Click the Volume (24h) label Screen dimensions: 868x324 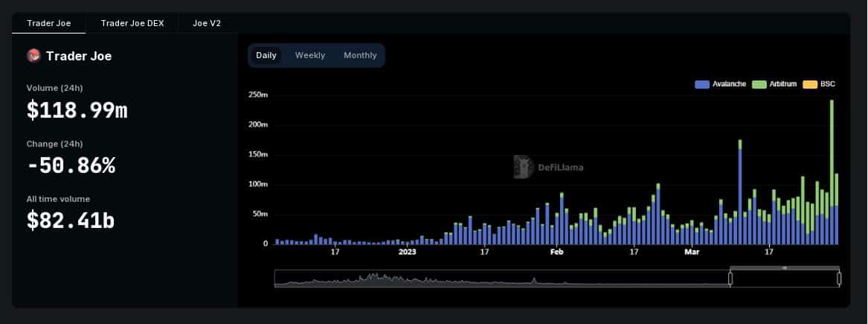[x=55, y=88]
